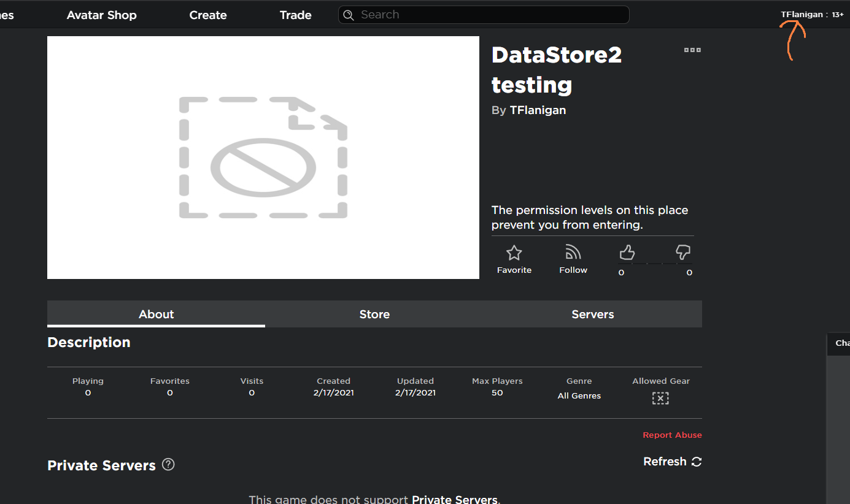Click the Private Servers help question icon
Screen dimensions: 850x504
pyautogui.click(x=168, y=465)
